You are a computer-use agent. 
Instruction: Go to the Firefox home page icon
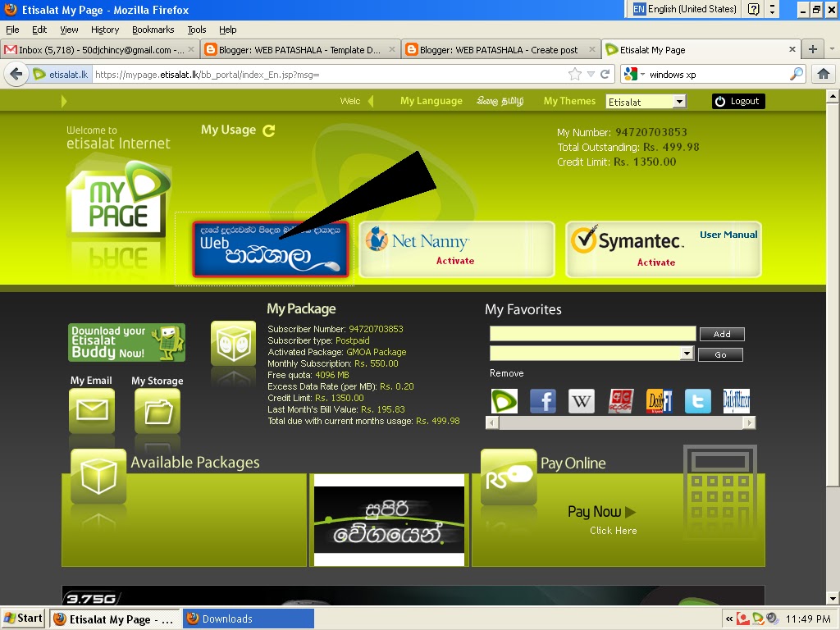pos(824,74)
